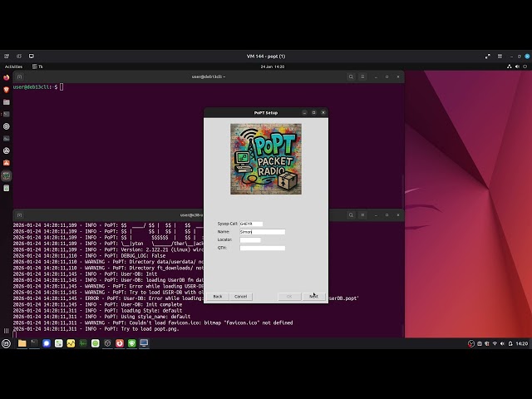Click log line 'User-DB: Init complete'

click(x=98, y=304)
